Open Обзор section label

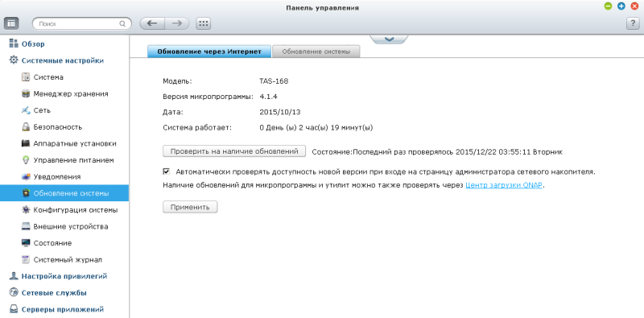(33, 44)
